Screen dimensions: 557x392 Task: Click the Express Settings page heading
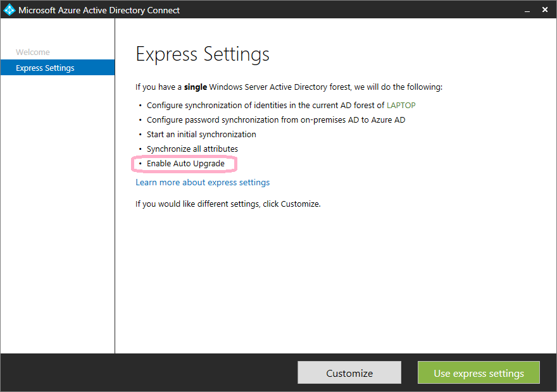[x=203, y=54]
